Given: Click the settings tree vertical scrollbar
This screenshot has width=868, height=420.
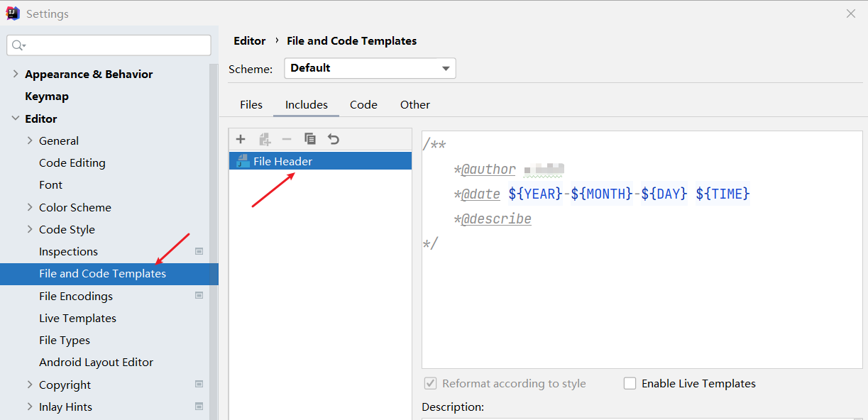Looking at the screenshot, I should tap(214, 241).
